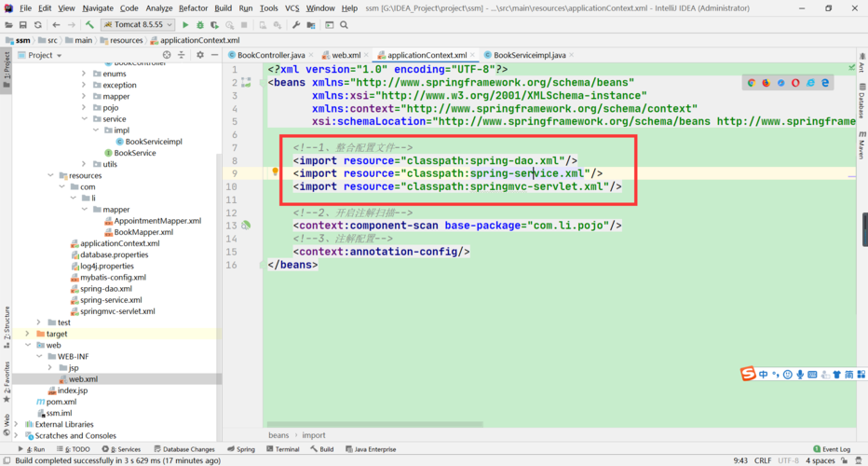Open the Refactor menu
868x466 pixels.
pos(193,8)
